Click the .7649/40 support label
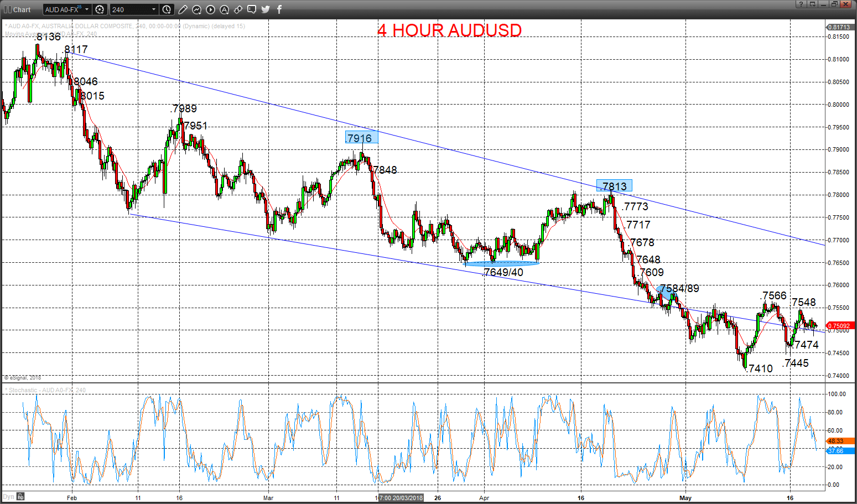Image resolution: width=857 pixels, height=504 pixels. (502, 272)
